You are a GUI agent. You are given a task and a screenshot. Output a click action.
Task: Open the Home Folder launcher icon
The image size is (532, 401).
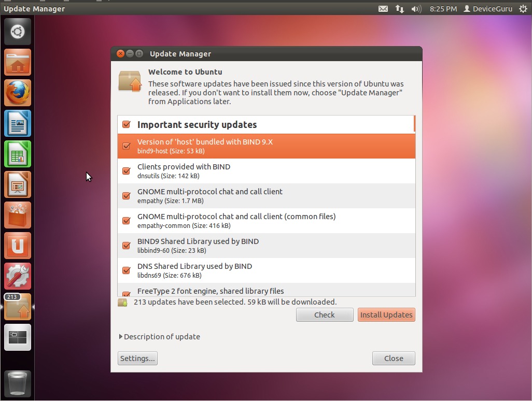tap(18, 62)
